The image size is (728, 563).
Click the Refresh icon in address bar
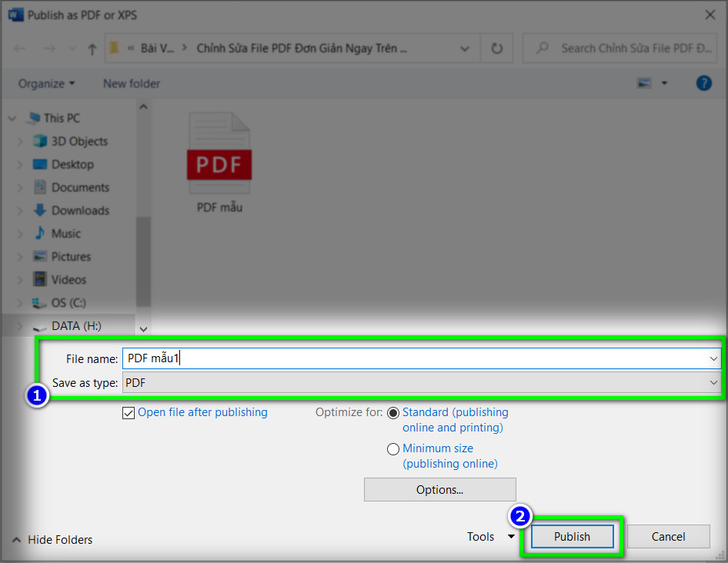(496, 48)
